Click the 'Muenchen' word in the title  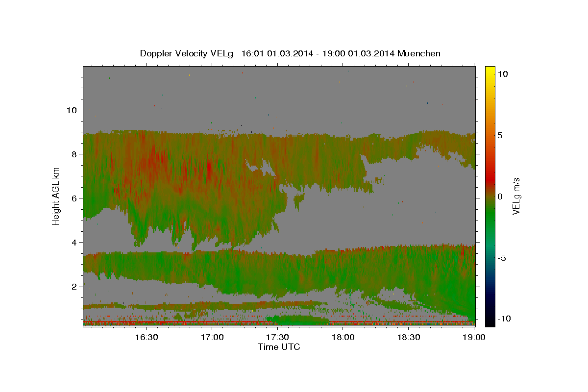coord(419,53)
